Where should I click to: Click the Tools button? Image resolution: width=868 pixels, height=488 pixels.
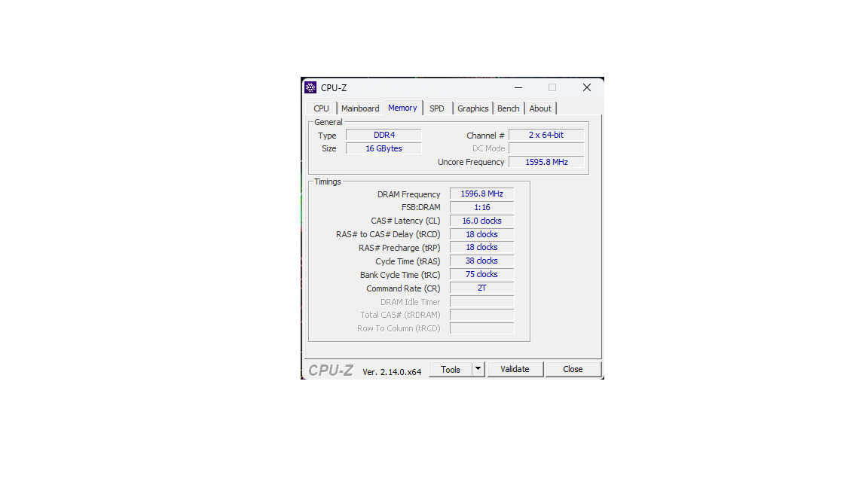(x=451, y=369)
